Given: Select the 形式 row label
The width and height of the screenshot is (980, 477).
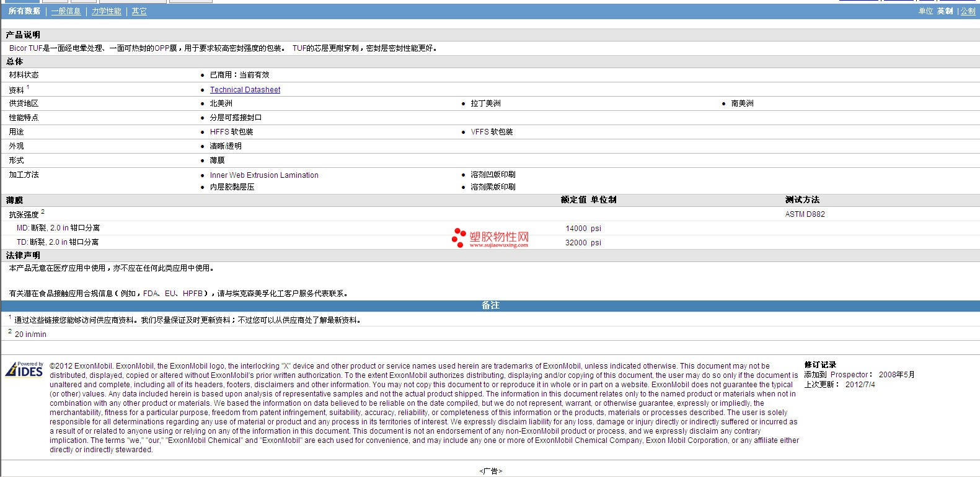Looking at the screenshot, I should coord(16,160).
